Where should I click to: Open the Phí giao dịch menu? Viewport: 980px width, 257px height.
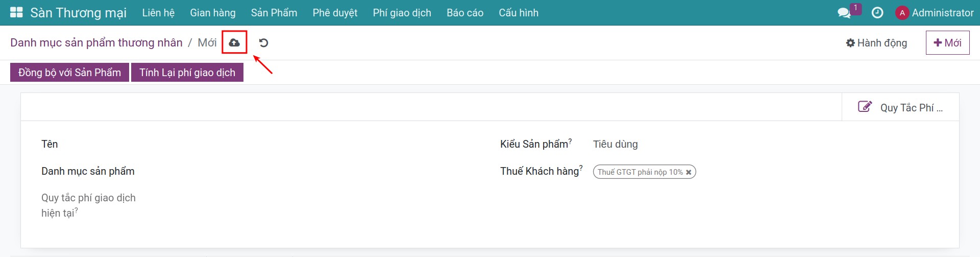pos(402,13)
